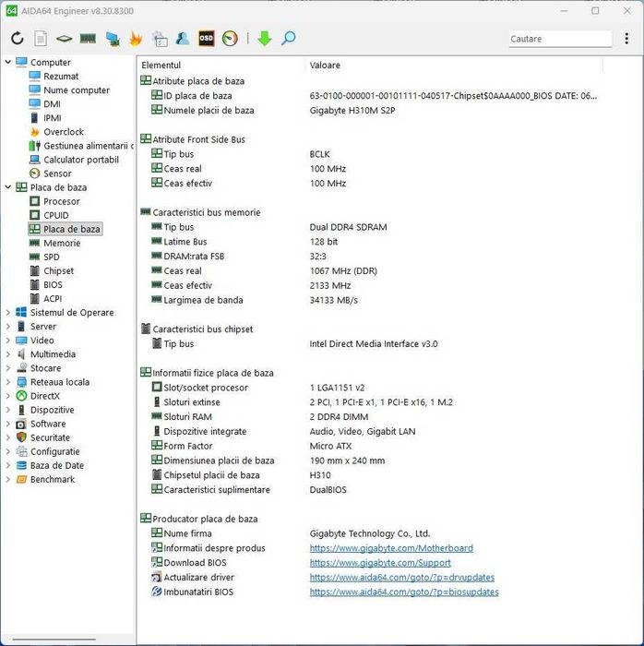Click the green download update arrow
The height and width of the screenshot is (646, 644).
[265, 39]
